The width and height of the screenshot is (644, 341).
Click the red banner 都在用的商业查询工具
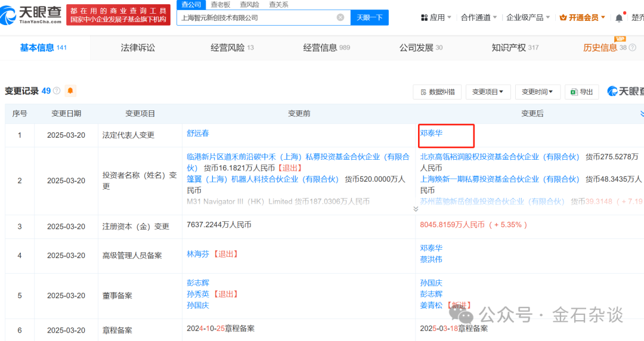point(118,15)
